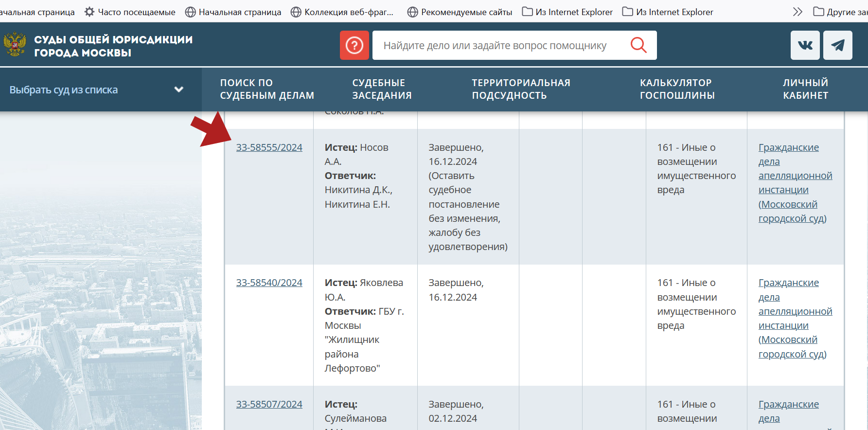Open the second Из Internet Explorer folder
The height and width of the screenshot is (430, 868).
pyautogui.click(x=668, y=12)
